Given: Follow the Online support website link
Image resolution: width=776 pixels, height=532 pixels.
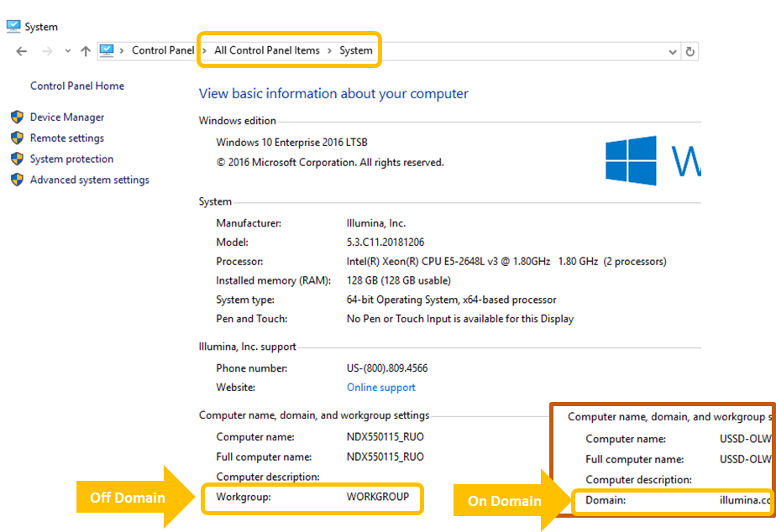Looking at the screenshot, I should pos(380,388).
